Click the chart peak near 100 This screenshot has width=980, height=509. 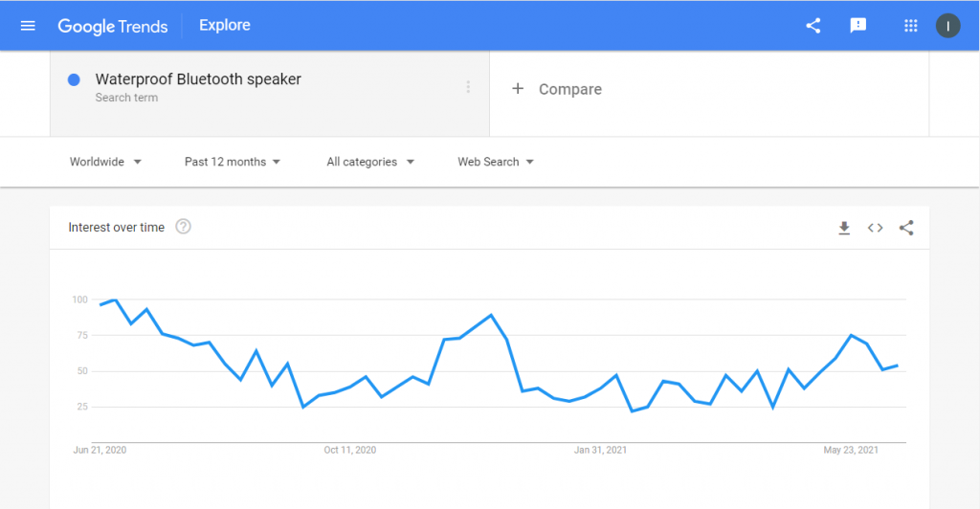pyautogui.click(x=115, y=300)
